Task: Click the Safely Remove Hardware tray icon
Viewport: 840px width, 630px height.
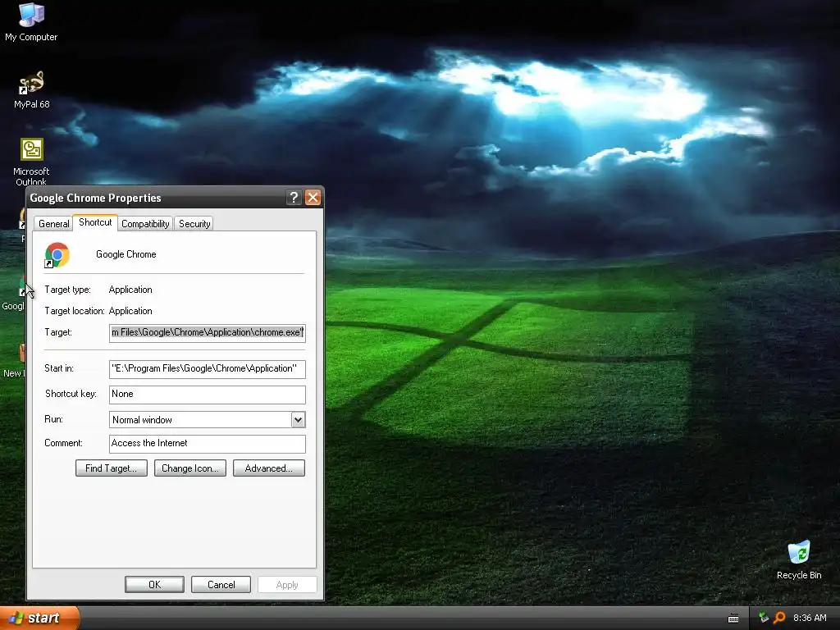Action: click(x=764, y=618)
